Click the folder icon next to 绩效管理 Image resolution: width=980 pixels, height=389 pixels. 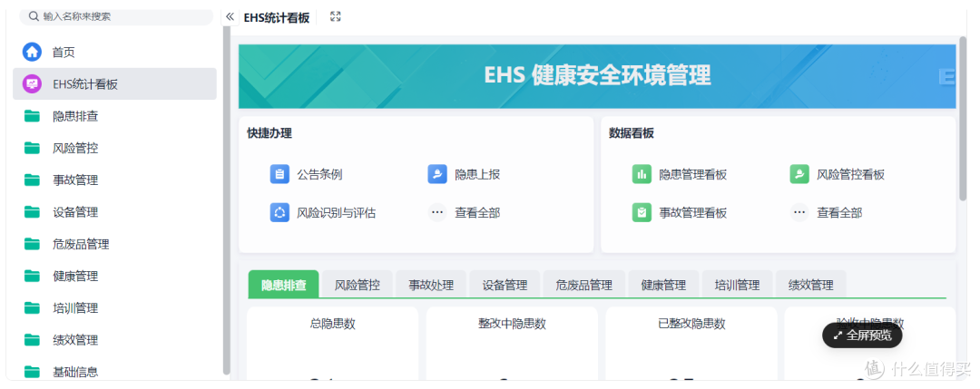pyautogui.click(x=32, y=340)
